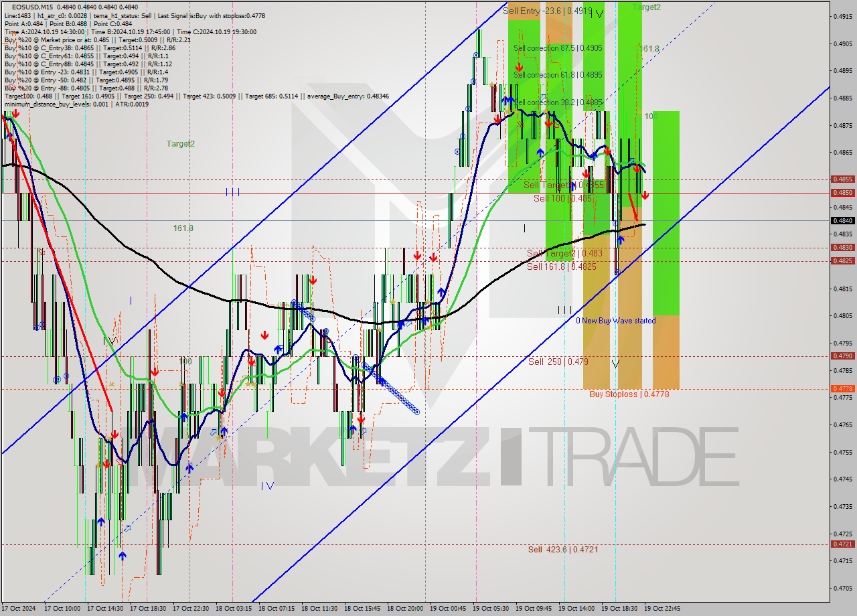Click the 'Sell 161.8 | 0.4825' label
857x616 pixels.
point(562,266)
